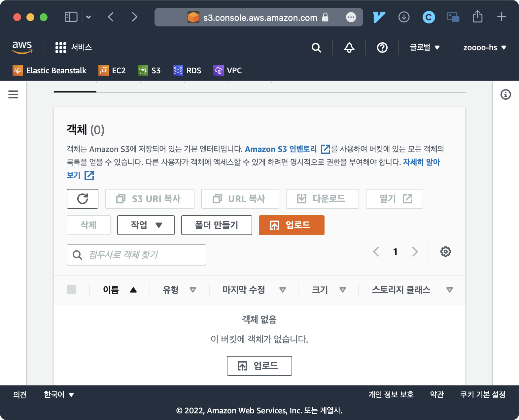Open the notifications bell
The width and height of the screenshot is (519, 420).
click(x=349, y=48)
